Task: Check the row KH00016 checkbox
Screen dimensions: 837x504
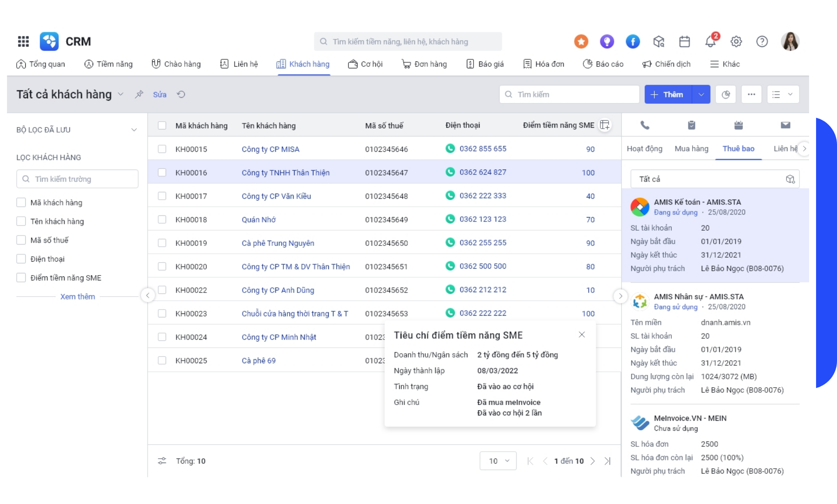Action: pyautogui.click(x=162, y=173)
